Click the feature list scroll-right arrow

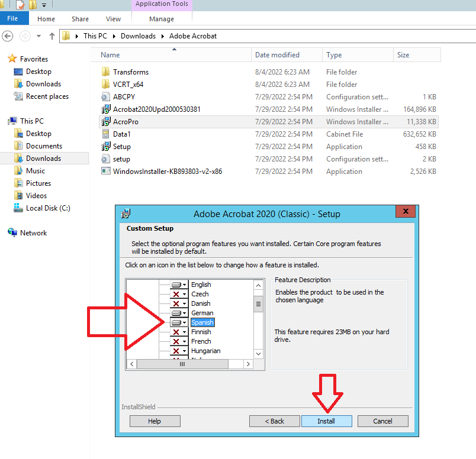[x=248, y=364]
